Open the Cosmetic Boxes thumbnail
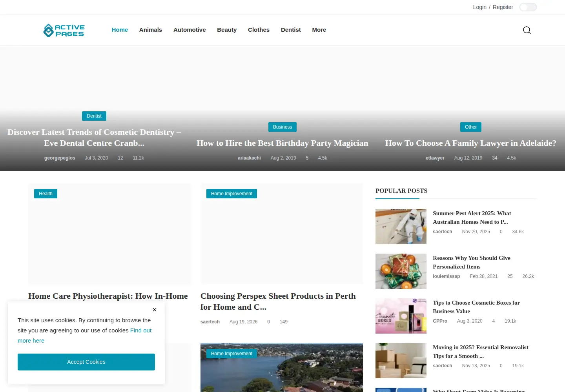This screenshot has width=565, height=392. click(x=401, y=316)
